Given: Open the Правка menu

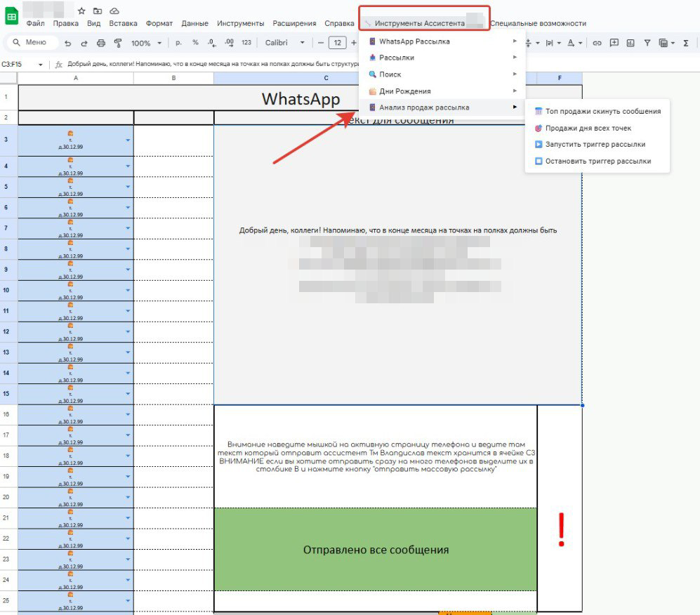Looking at the screenshot, I should pos(65,23).
